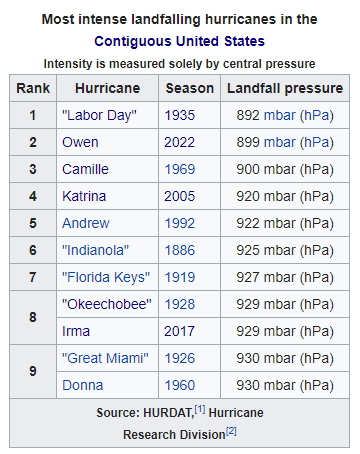The image size is (360, 454).
Task: Open the Contiguous United States link
Action: click(179, 41)
